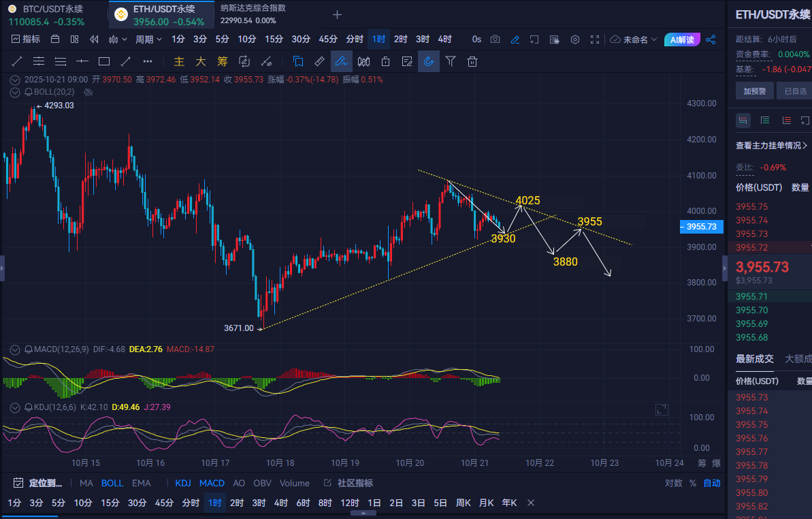The height and width of the screenshot is (519, 812).
Task: Delete drawings with the trash icon
Action: pos(472,61)
